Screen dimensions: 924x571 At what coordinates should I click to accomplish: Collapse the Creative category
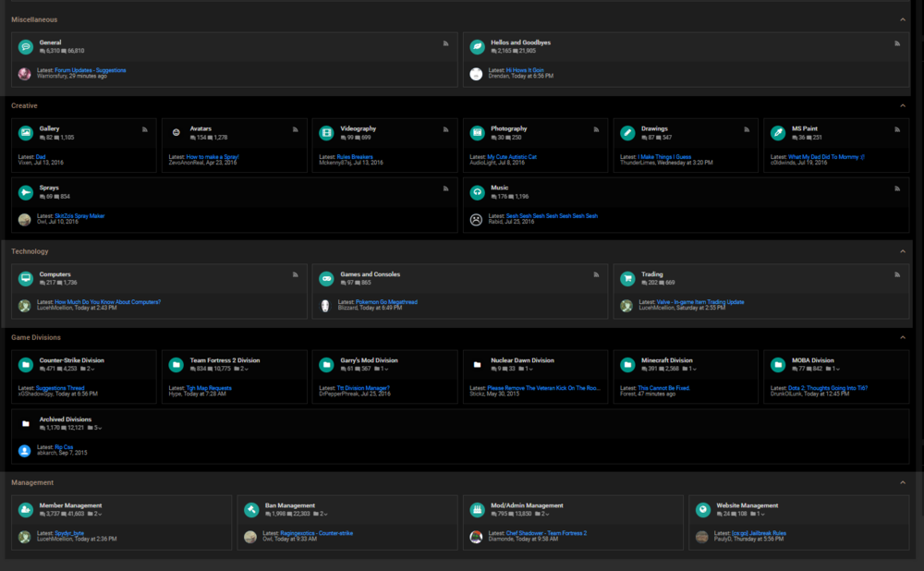(x=902, y=105)
